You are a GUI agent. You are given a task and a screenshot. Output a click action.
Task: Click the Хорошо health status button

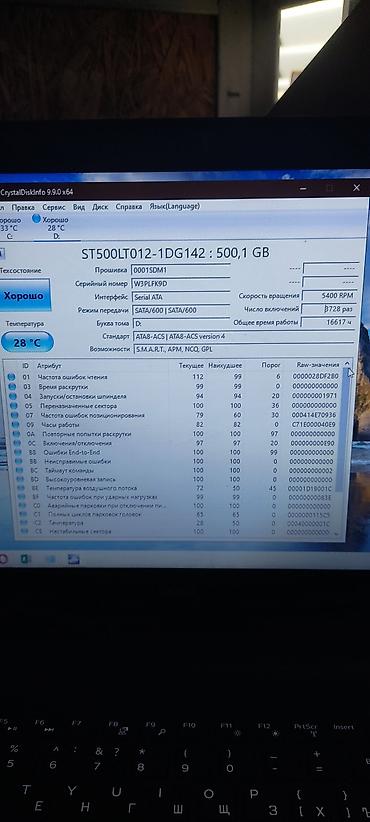pos(24,296)
